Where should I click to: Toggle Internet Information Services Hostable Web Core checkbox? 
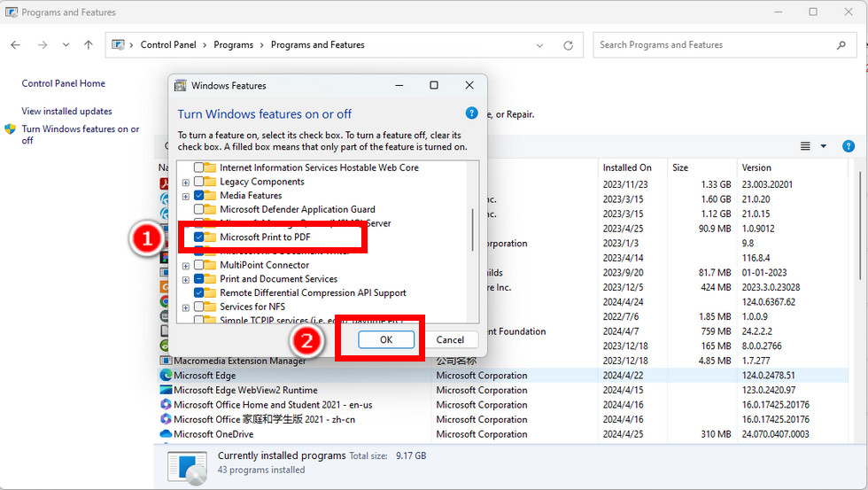click(198, 167)
